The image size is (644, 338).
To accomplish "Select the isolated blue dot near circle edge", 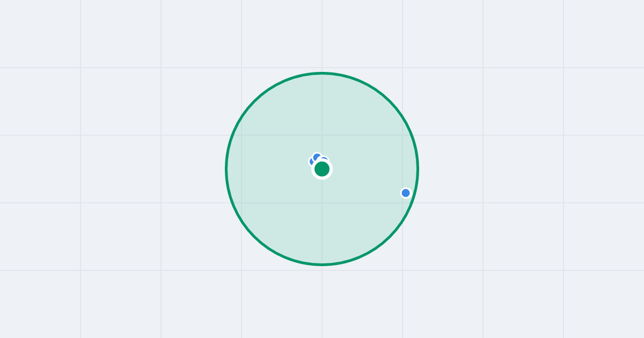I will [x=406, y=193].
